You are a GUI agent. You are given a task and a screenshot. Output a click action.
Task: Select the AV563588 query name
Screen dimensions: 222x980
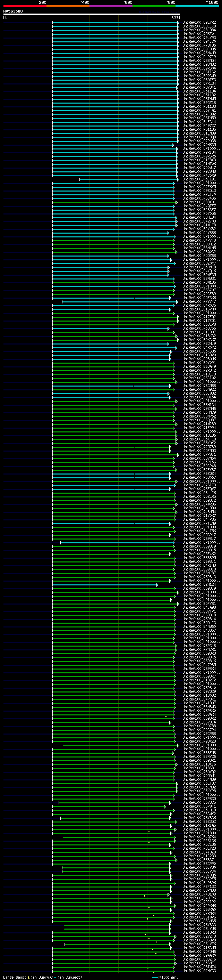coord(13,11)
